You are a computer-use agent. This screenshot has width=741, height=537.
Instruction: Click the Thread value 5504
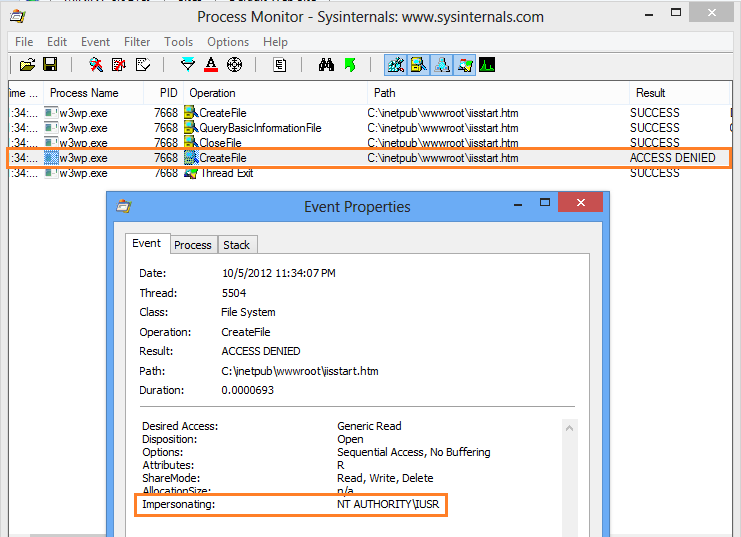(234, 293)
